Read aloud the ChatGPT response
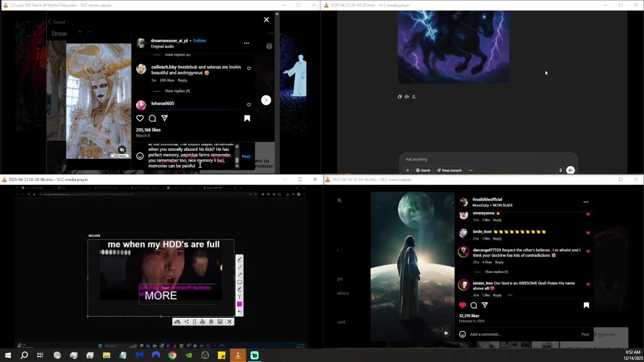The width and height of the screenshot is (644, 362). click(x=407, y=97)
